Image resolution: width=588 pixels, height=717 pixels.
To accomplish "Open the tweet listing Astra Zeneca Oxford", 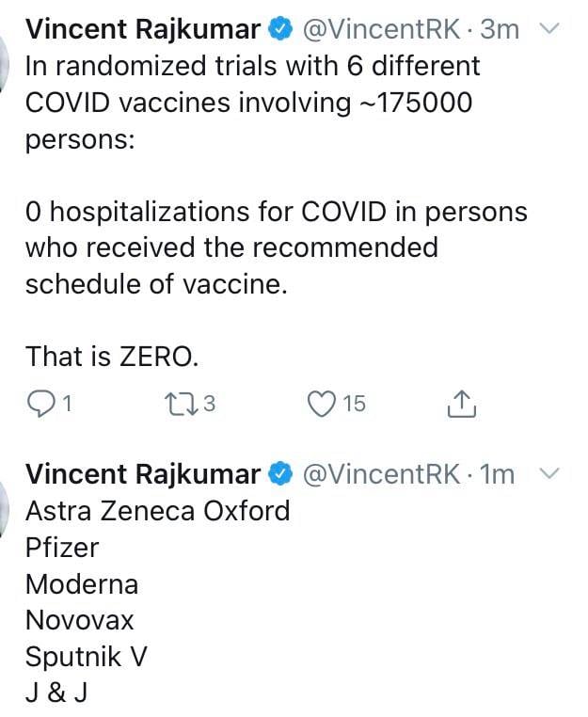I will pyautogui.click(x=158, y=602).
